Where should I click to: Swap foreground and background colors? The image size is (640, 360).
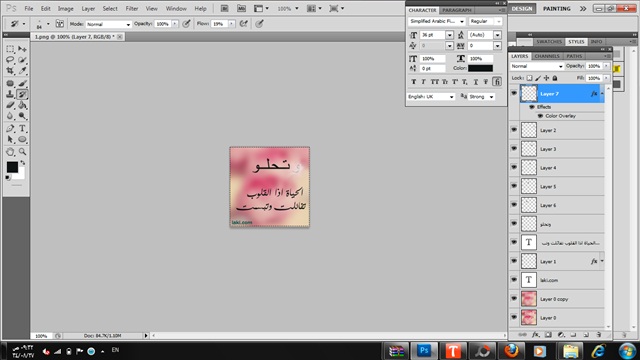click(22, 163)
